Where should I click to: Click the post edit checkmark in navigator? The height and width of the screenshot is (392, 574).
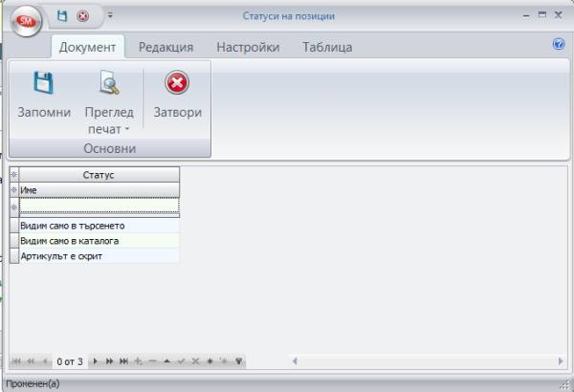[181, 361]
